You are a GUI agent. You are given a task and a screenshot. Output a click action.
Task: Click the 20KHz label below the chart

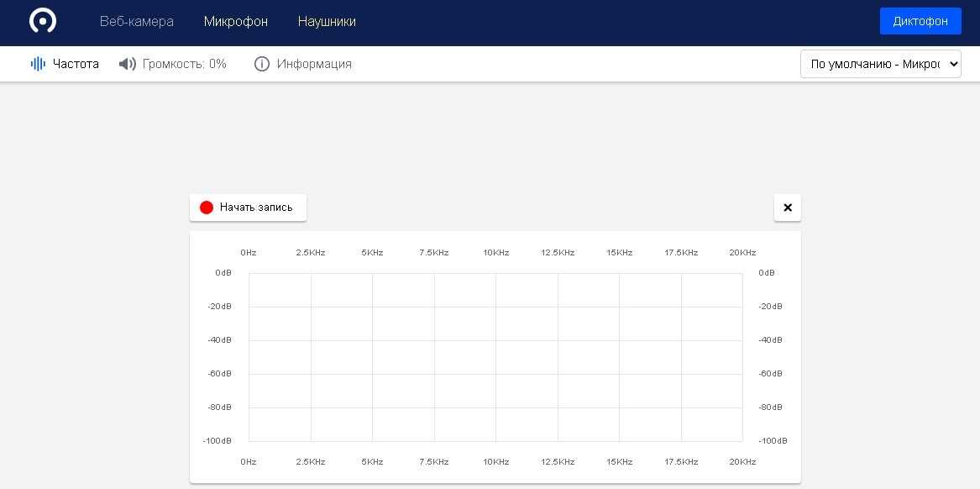(x=742, y=462)
